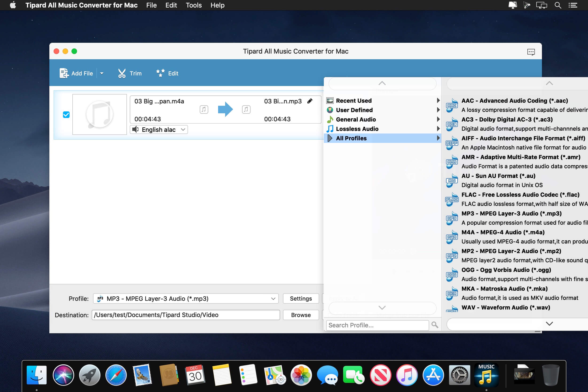588x392 pixels.
Task: Expand the User Defined category
Action: (x=383, y=110)
